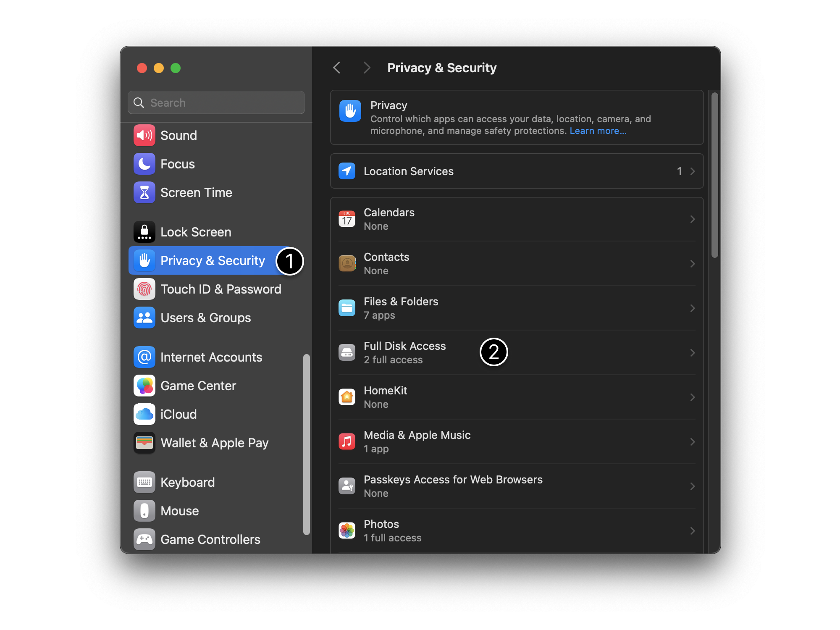Click the Focus moon icon
Viewport: 840px width, 630px height.
[x=144, y=164]
